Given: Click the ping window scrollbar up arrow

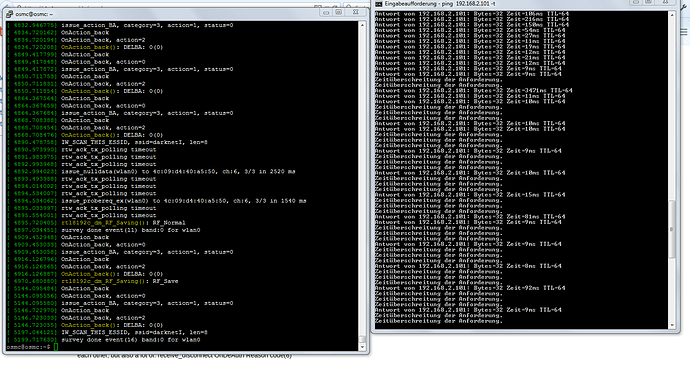Looking at the screenshot, I should click(x=672, y=15).
